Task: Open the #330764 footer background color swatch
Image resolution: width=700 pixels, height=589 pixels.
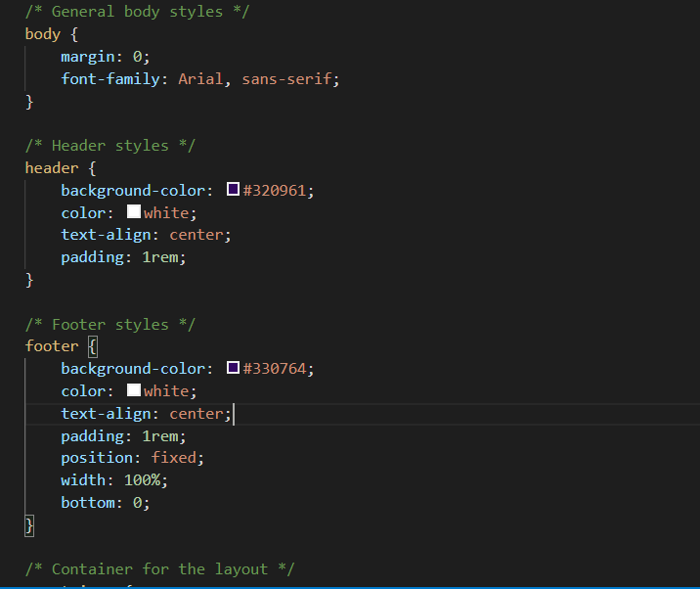Action: [x=233, y=368]
